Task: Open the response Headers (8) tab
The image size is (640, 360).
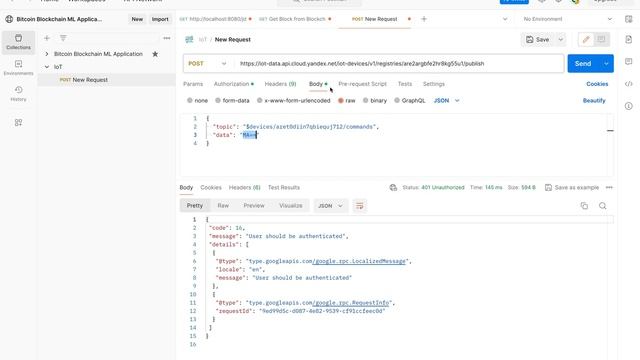Action: tap(244, 187)
